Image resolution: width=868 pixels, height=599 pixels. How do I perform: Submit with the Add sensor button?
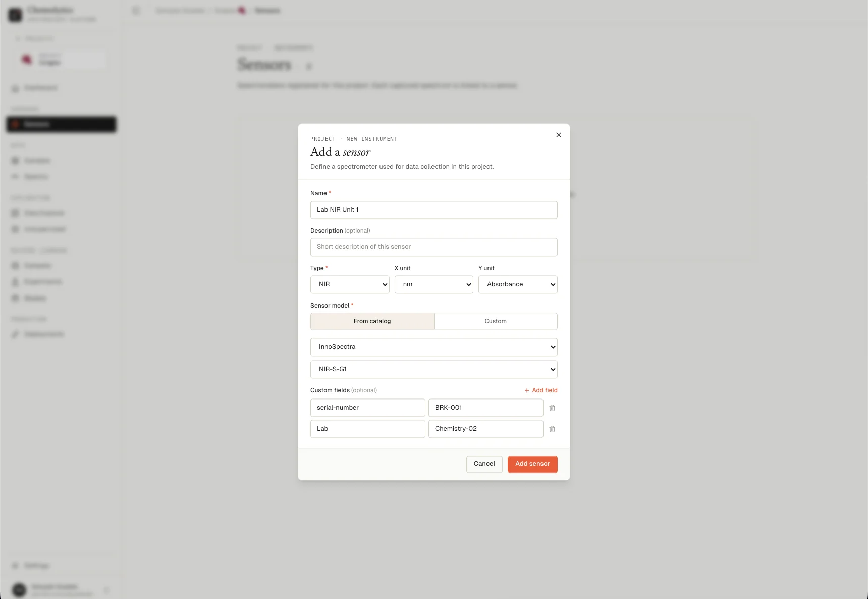tap(532, 464)
